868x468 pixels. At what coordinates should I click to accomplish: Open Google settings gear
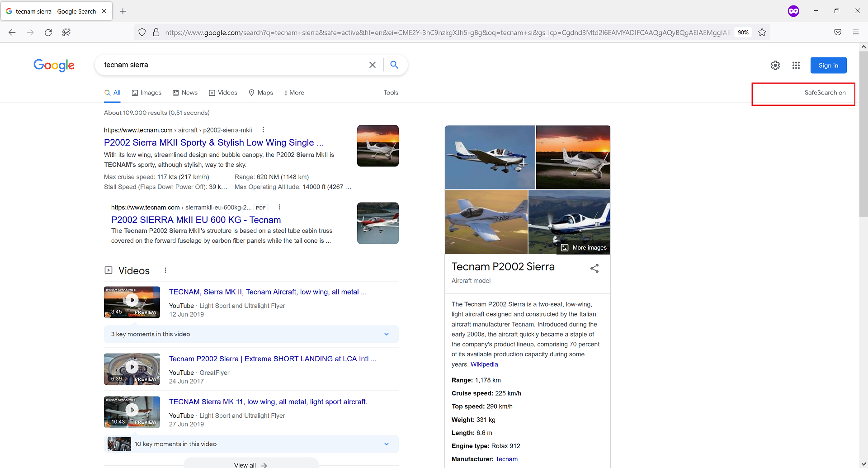click(775, 65)
